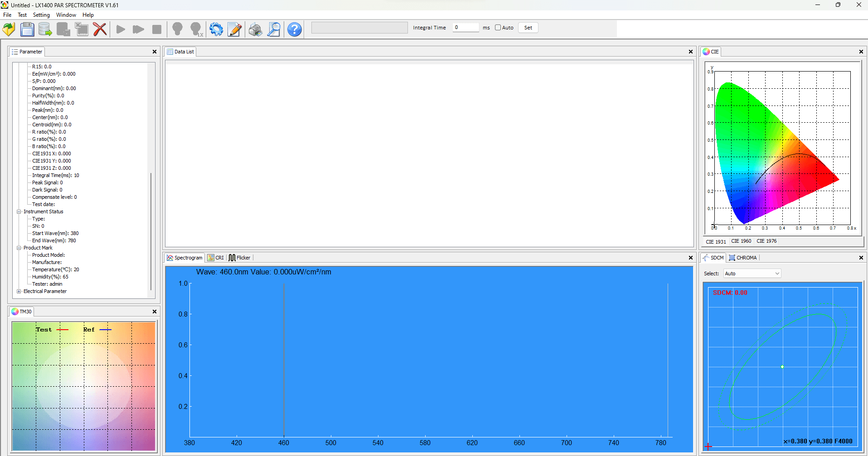Image resolution: width=868 pixels, height=456 pixels.
Task: Open the Setting menu
Action: point(41,15)
